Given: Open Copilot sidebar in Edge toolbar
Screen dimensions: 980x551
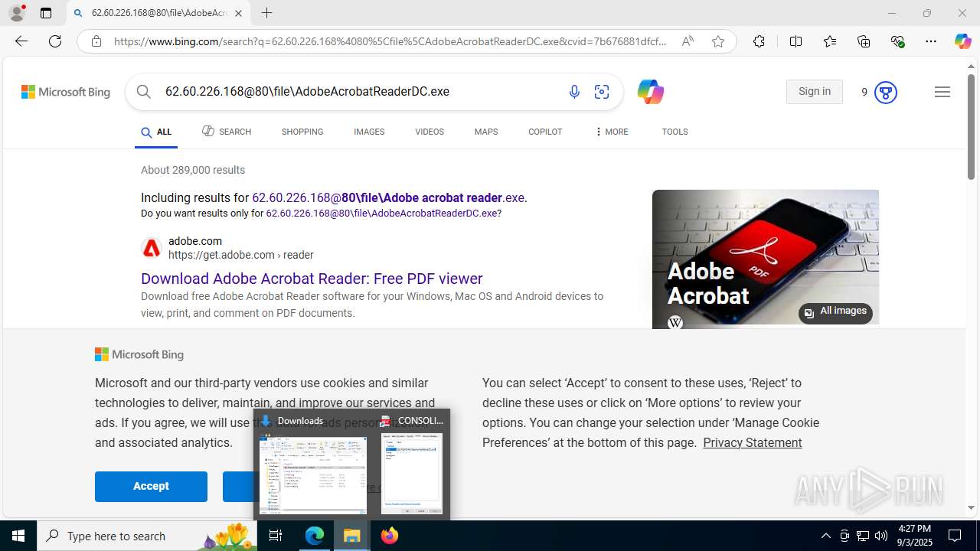Looking at the screenshot, I should 962,41.
